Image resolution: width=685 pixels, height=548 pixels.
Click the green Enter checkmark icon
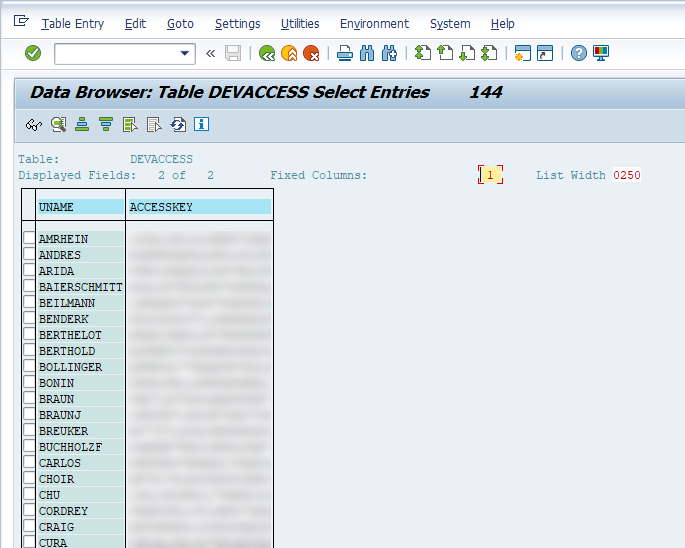click(x=33, y=53)
